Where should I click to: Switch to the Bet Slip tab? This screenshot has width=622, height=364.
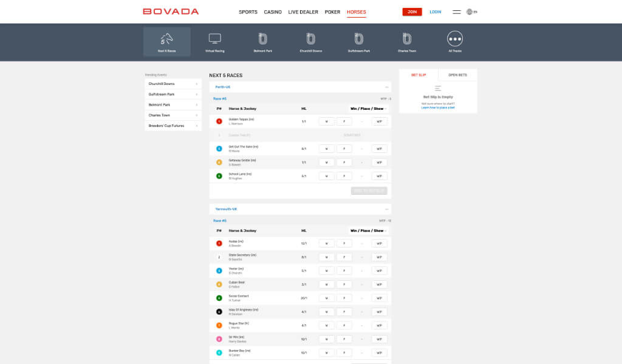click(419, 75)
